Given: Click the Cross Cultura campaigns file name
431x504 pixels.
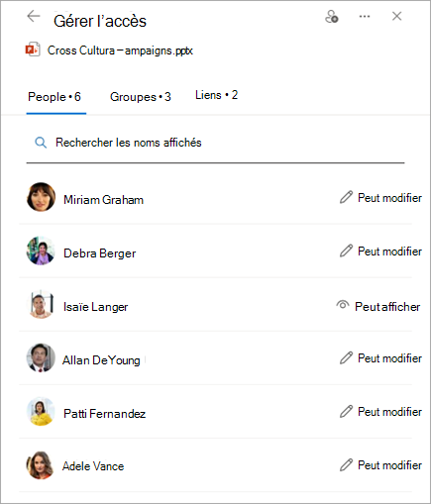Looking at the screenshot, I should pos(120,50).
